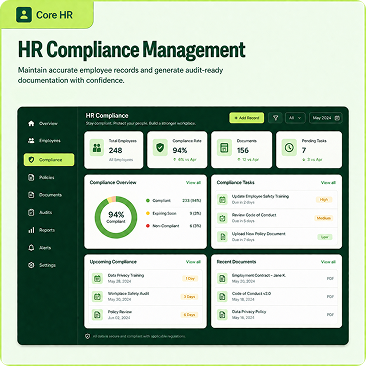Viewport: 366px width, 366px height.
Task: Click Workplace Safety Audit calendar icon
Action: pyautogui.click(x=97, y=296)
